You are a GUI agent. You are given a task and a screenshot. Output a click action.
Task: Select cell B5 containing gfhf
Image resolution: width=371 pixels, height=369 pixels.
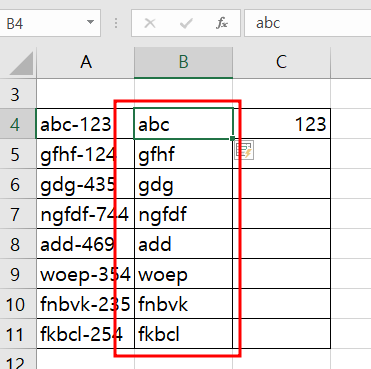pos(183,154)
